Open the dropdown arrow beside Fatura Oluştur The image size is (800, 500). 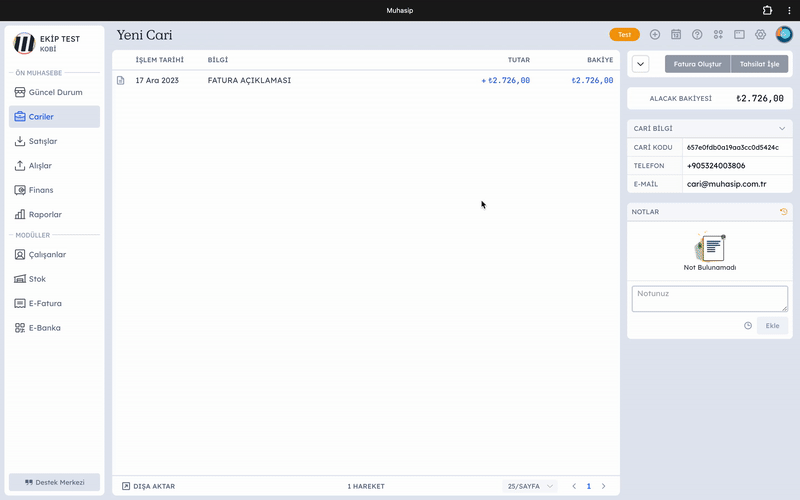click(x=641, y=64)
